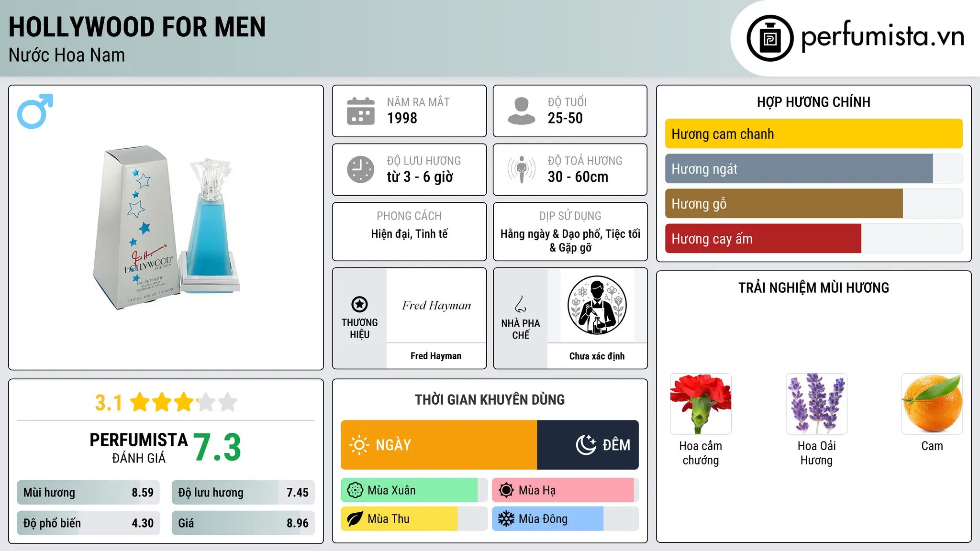Viewport: 980px width, 551px height.
Task: Click the style value Hiện đại, Tinh tế
Action: [x=409, y=234]
